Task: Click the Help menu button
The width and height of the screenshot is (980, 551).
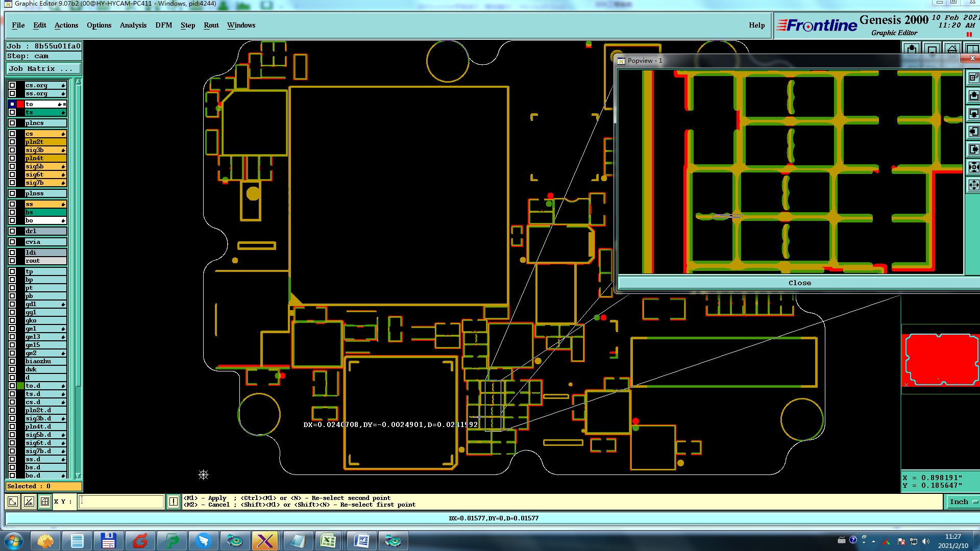Action: [x=756, y=25]
